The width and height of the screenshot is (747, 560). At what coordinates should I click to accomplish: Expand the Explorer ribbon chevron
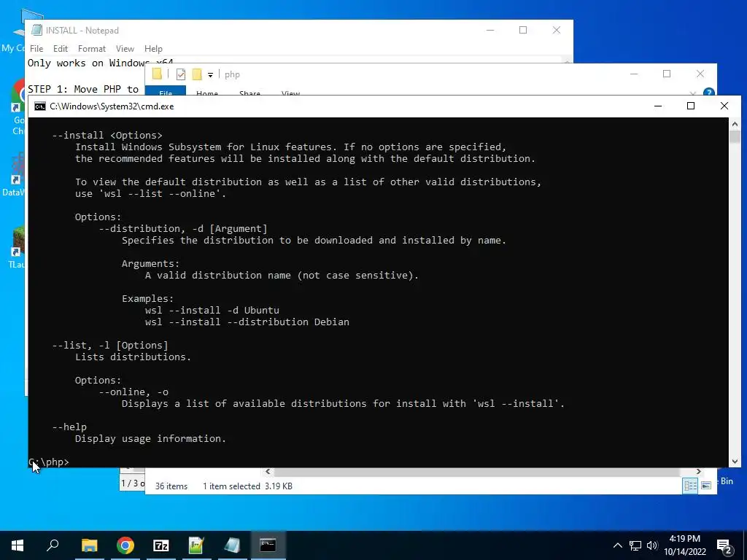pyautogui.click(x=693, y=93)
